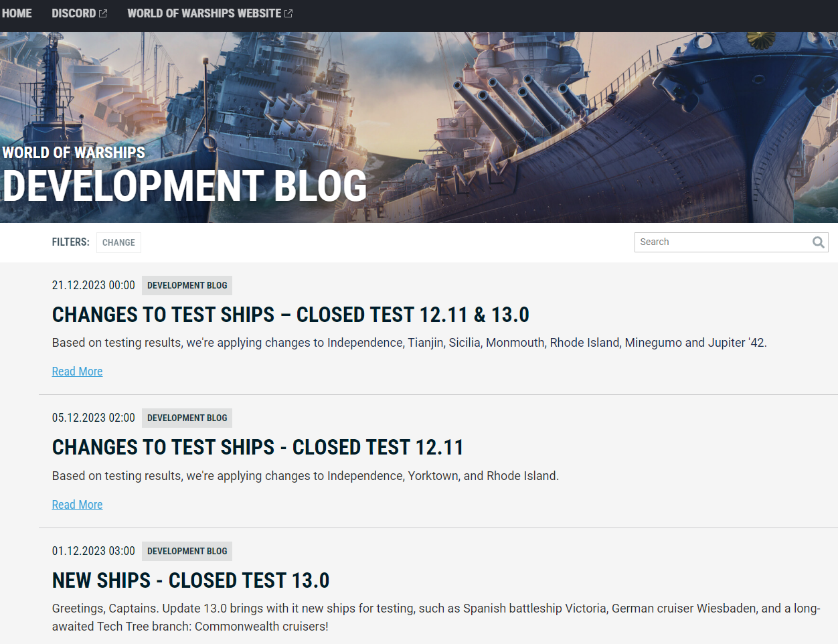Image resolution: width=838 pixels, height=644 pixels.
Task: Open the HOME navigation link
Action: click(x=17, y=13)
